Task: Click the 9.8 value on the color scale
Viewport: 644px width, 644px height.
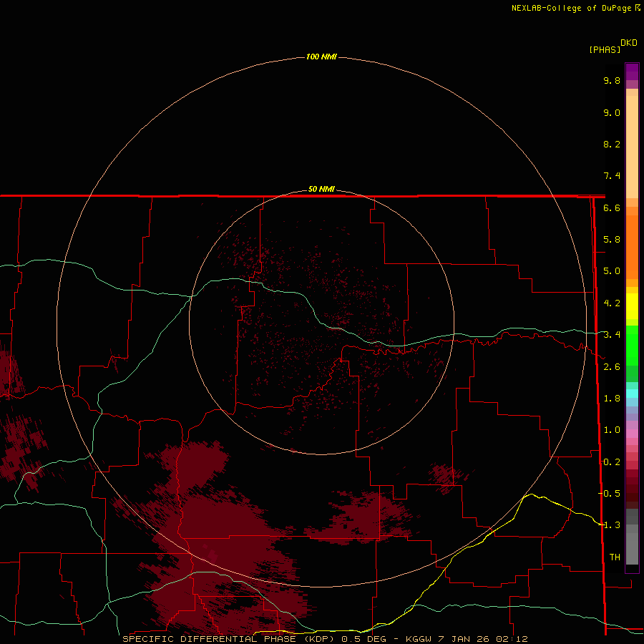Action: (x=612, y=80)
